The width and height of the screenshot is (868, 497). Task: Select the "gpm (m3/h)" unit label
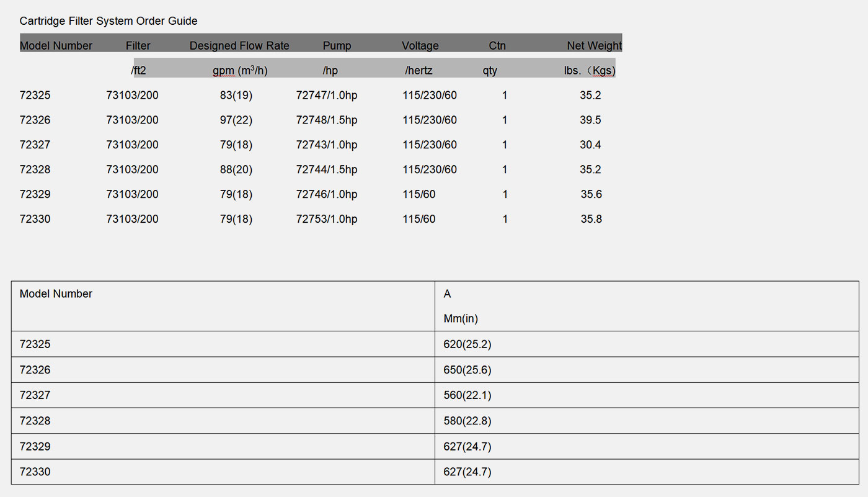point(240,71)
